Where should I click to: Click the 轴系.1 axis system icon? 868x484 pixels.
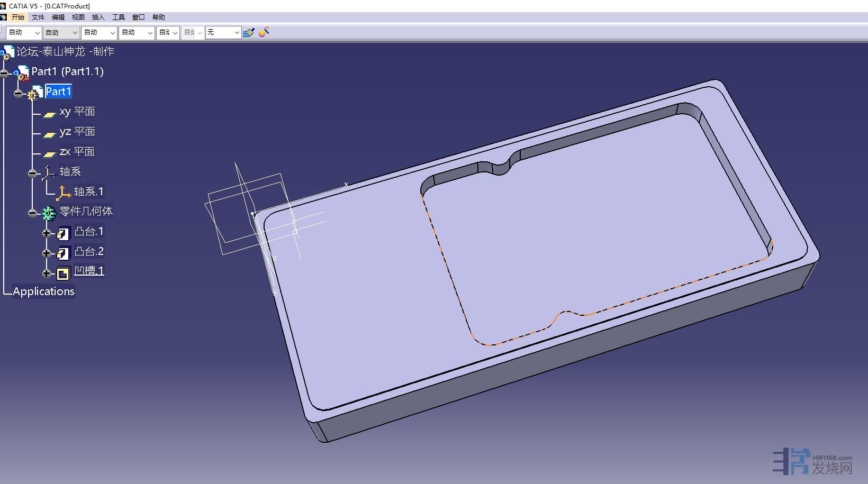pos(64,193)
